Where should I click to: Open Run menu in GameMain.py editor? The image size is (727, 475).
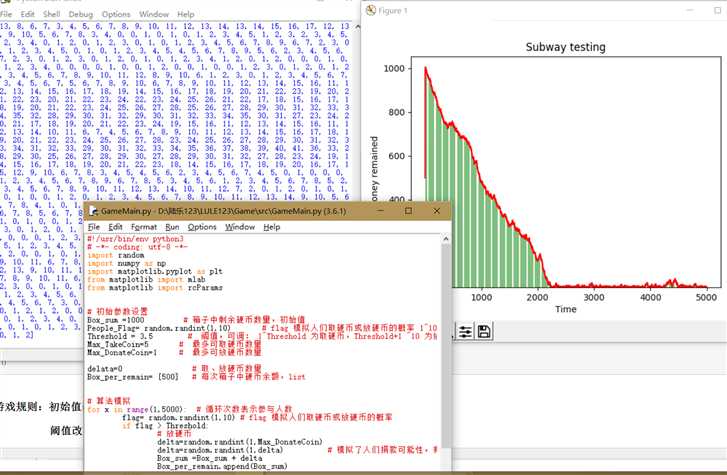click(x=172, y=227)
